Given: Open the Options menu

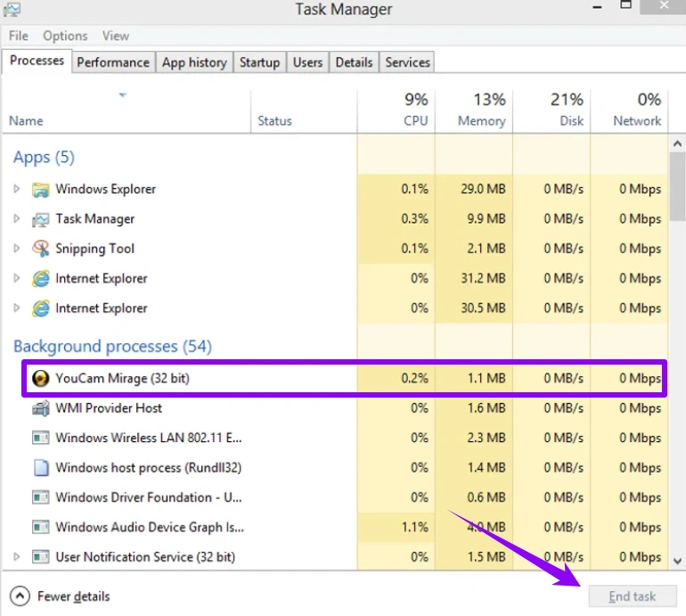Looking at the screenshot, I should [65, 36].
